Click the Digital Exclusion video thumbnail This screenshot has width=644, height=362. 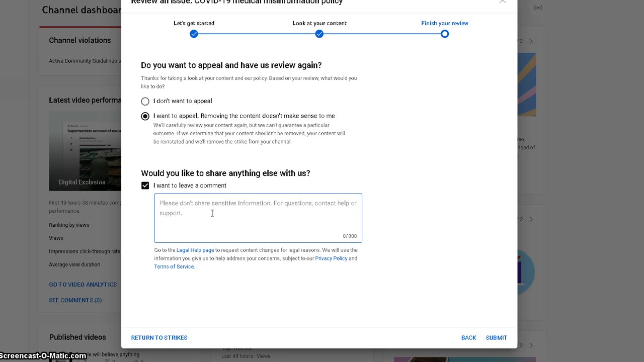[85, 151]
